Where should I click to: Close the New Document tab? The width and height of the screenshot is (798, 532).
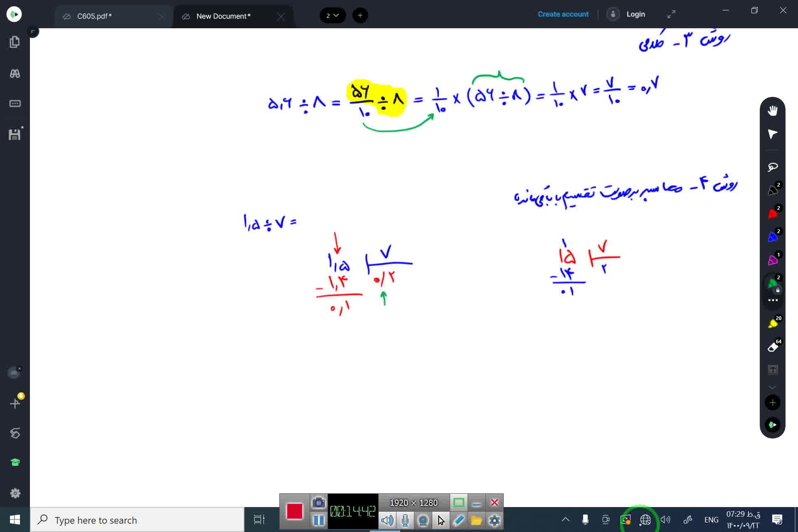point(281,17)
